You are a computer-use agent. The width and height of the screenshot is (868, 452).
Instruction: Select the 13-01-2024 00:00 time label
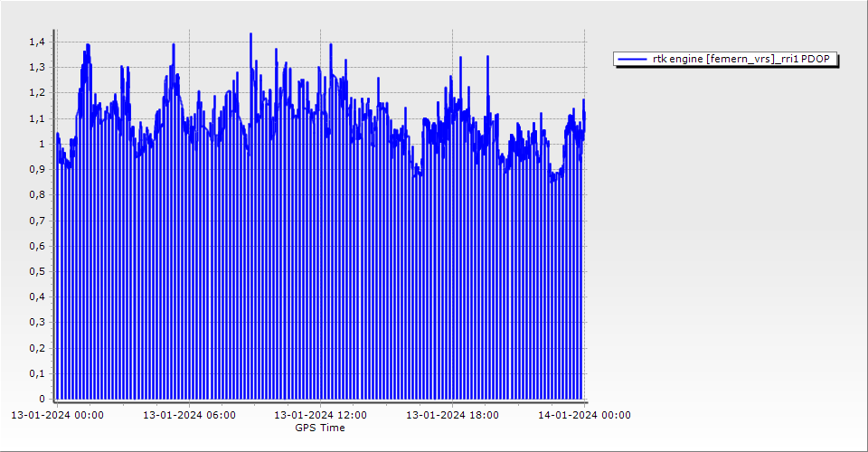pos(57,415)
